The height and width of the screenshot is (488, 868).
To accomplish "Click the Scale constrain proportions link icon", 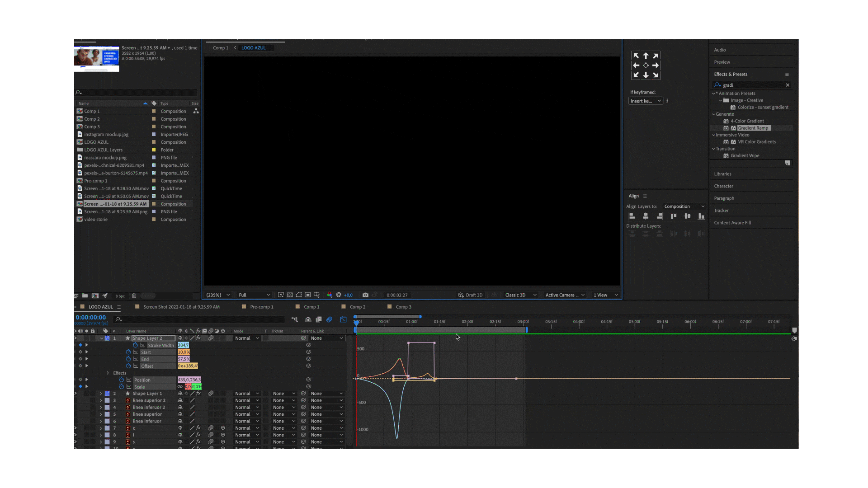I will (180, 387).
